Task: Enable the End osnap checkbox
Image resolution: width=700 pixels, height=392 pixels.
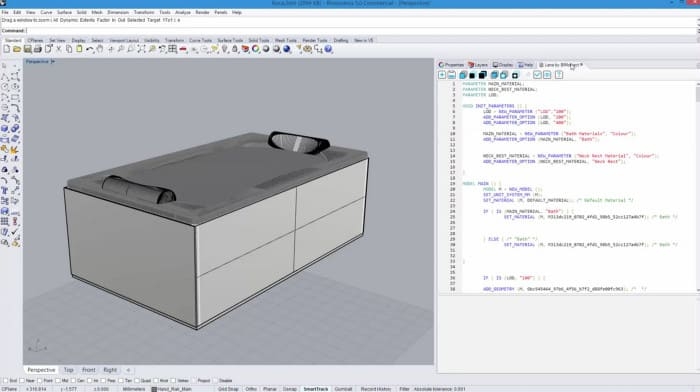Action: [x=5, y=381]
